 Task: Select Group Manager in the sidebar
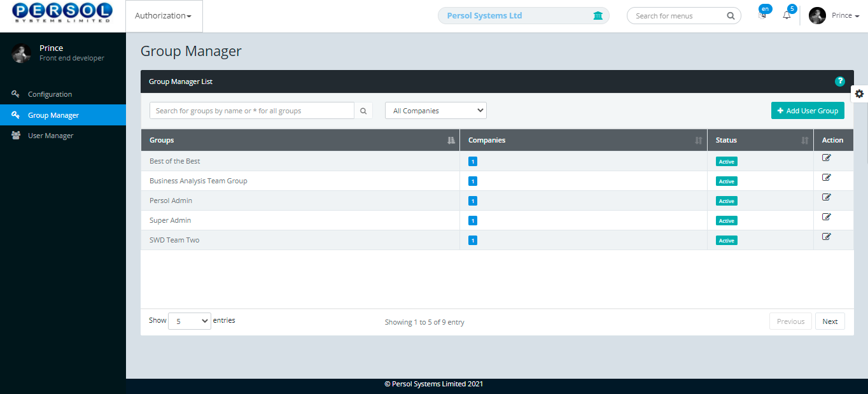click(x=63, y=115)
